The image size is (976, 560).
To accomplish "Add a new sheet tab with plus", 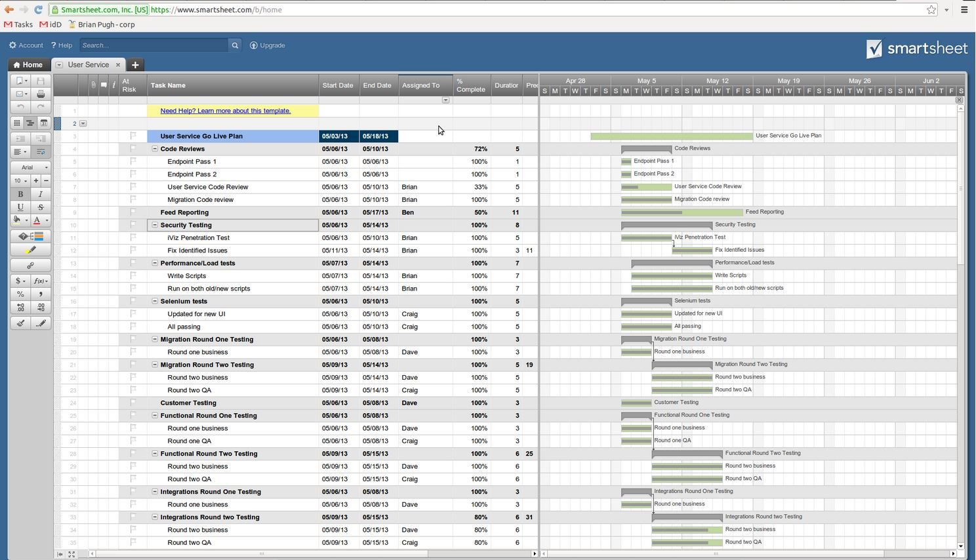I will [x=135, y=65].
